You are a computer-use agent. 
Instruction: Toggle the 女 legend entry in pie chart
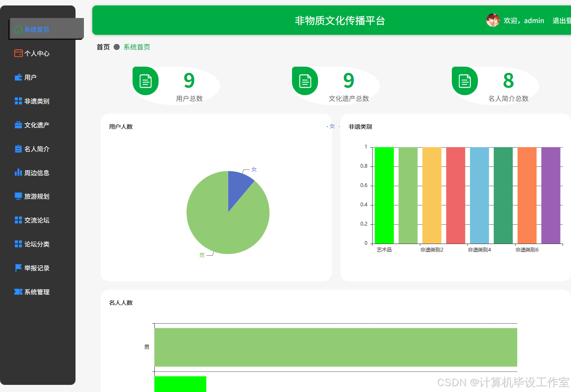pos(331,126)
